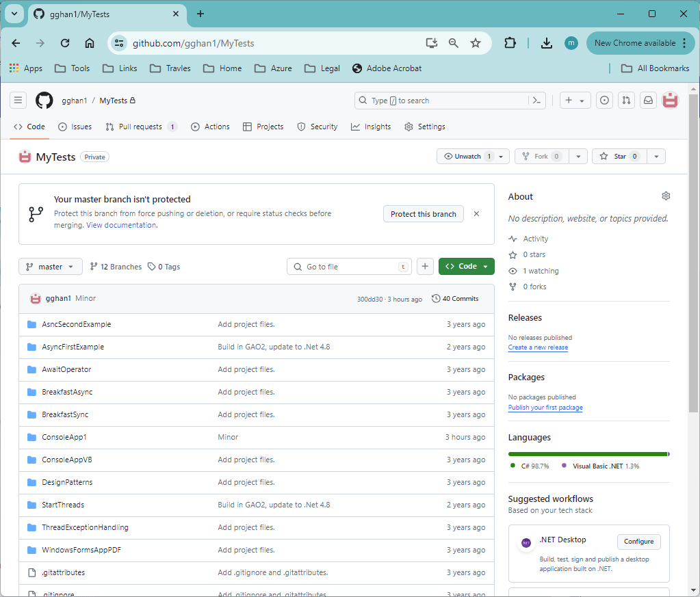Image resolution: width=700 pixels, height=597 pixels.
Task: Expand the Fork options dropdown arrow
Action: click(x=578, y=156)
